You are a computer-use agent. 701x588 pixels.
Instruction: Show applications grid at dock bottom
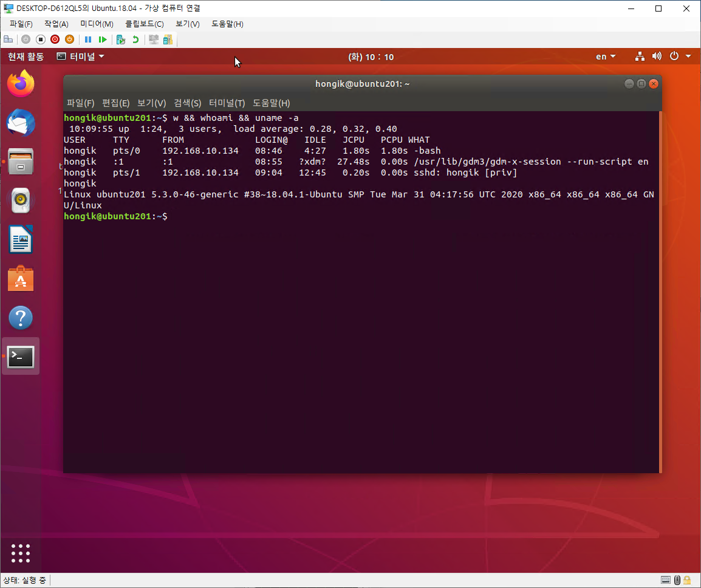(21, 553)
